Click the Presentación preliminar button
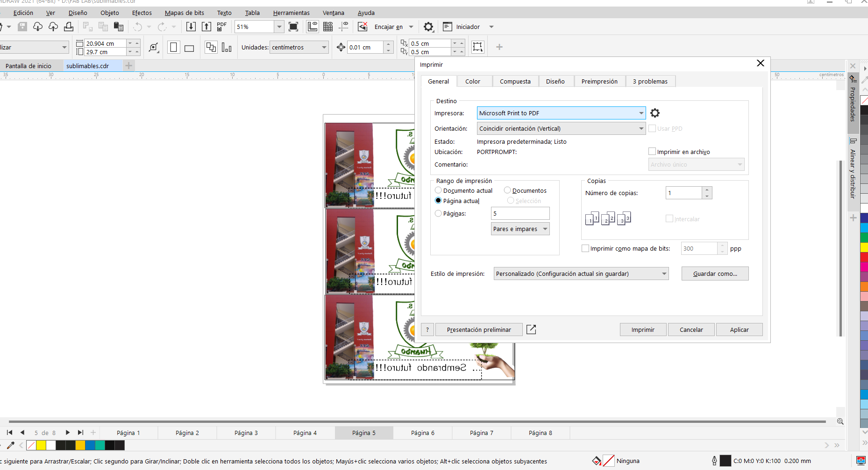 479,330
